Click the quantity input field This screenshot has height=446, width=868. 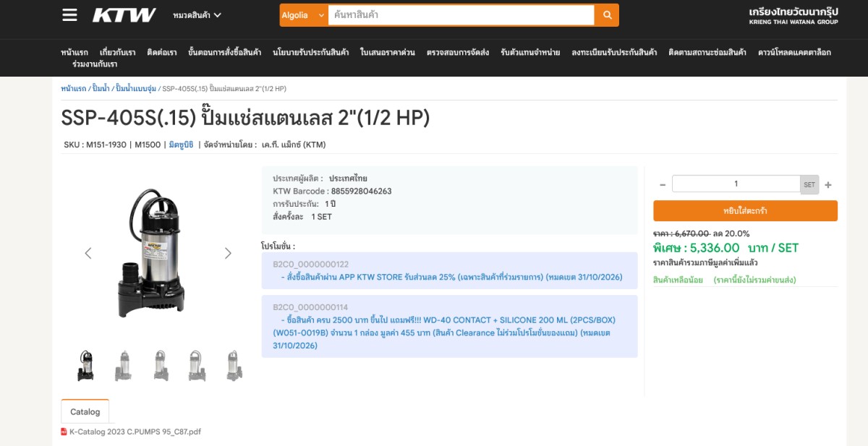(736, 184)
